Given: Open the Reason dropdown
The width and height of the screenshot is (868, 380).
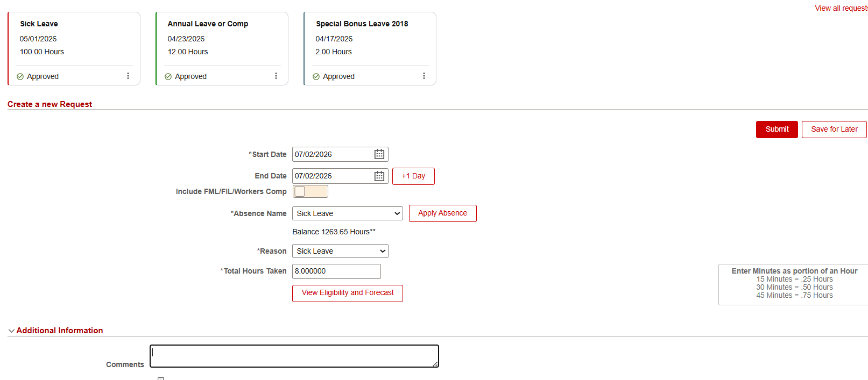Looking at the screenshot, I should click(x=340, y=251).
